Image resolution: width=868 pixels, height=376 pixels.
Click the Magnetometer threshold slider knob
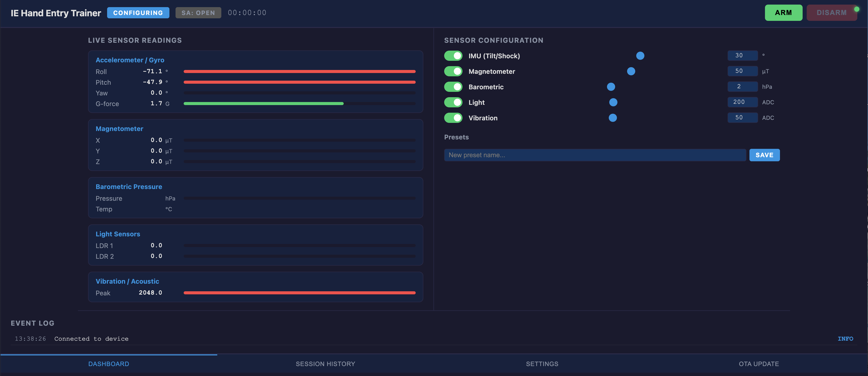[x=631, y=71]
